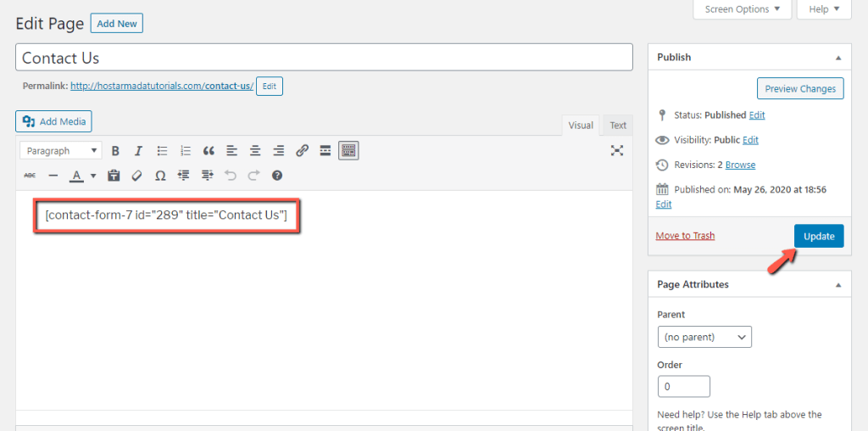Open keyboard shortcuts help icon
The height and width of the screenshot is (431, 868).
point(277,176)
